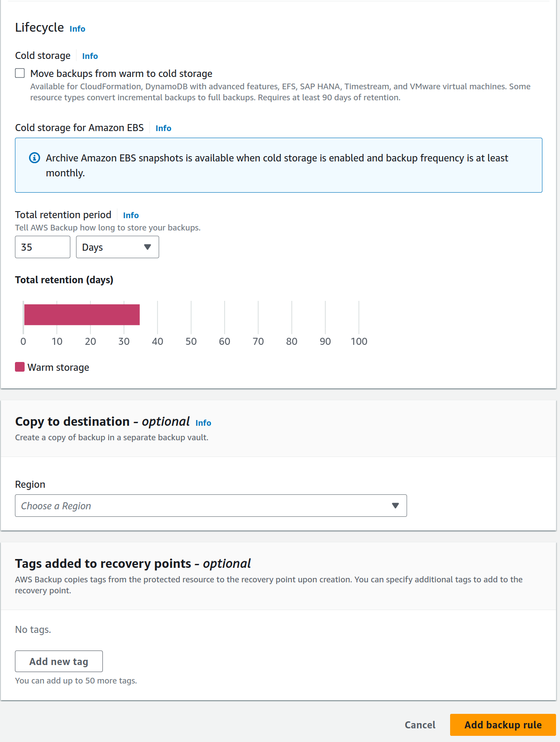This screenshot has width=560, height=742.
Task: Click the Tags added to recovery points heading
Action: tap(133, 563)
